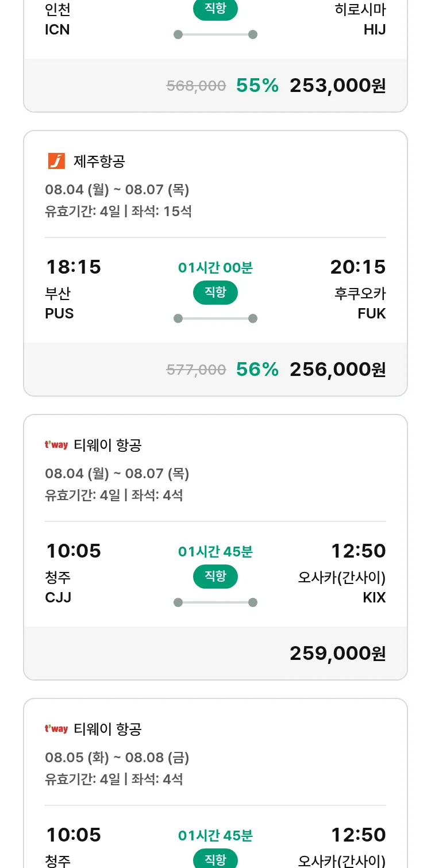Screen dimensions: 431x868
Task: Click the 56% discount label
Action: [257, 370]
